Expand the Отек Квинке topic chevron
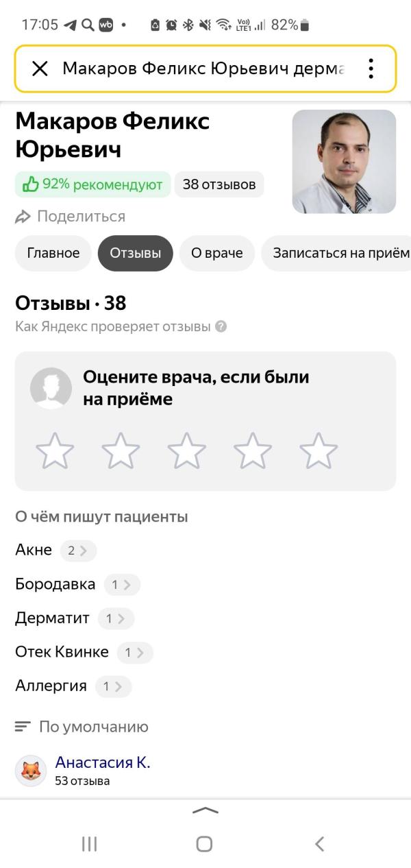 coord(140,653)
